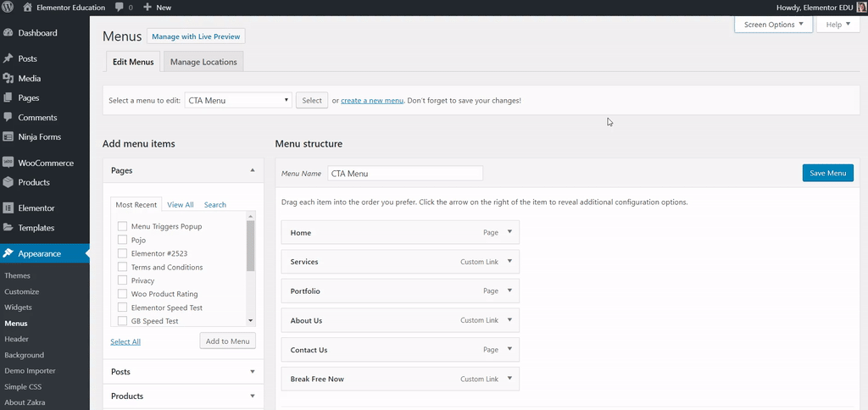The height and width of the screenshot is (410, 868).
Task: Click the Elementor icon in sidebar
Action: pyautogui.click(x=8, y=208)
